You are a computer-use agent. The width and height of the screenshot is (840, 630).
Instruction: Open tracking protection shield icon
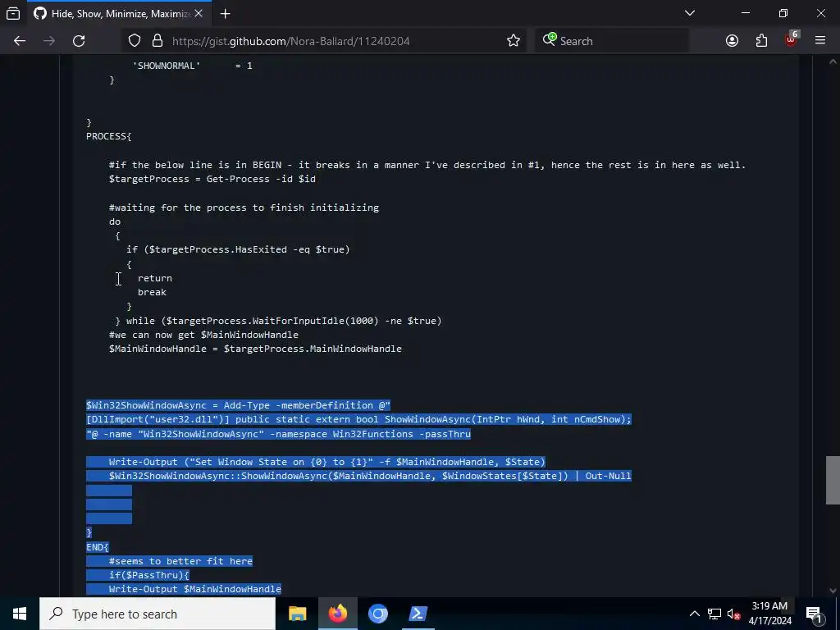pos(135,41)
